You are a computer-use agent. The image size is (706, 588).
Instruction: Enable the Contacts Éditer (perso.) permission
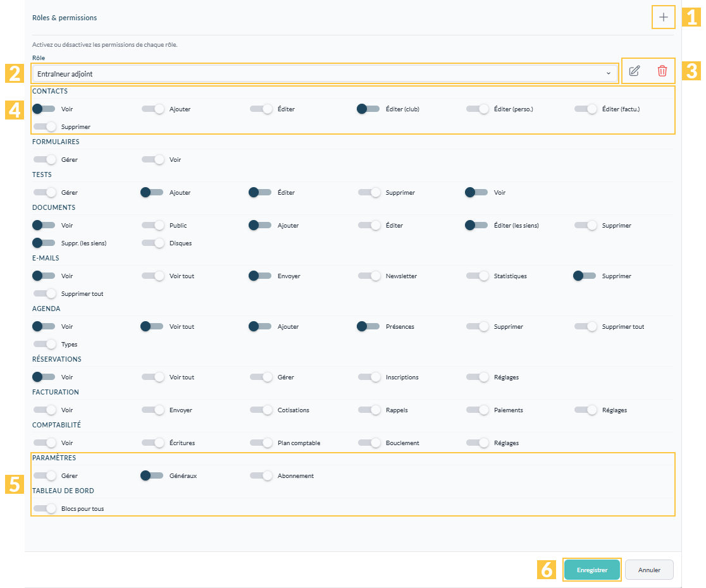(x=477, y=109)
